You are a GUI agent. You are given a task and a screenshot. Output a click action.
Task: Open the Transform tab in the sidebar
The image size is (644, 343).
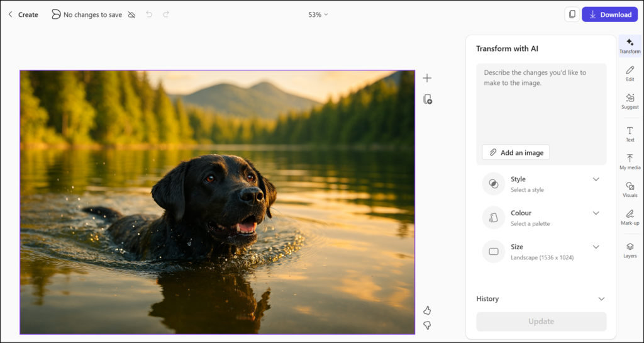pos(630,46)
